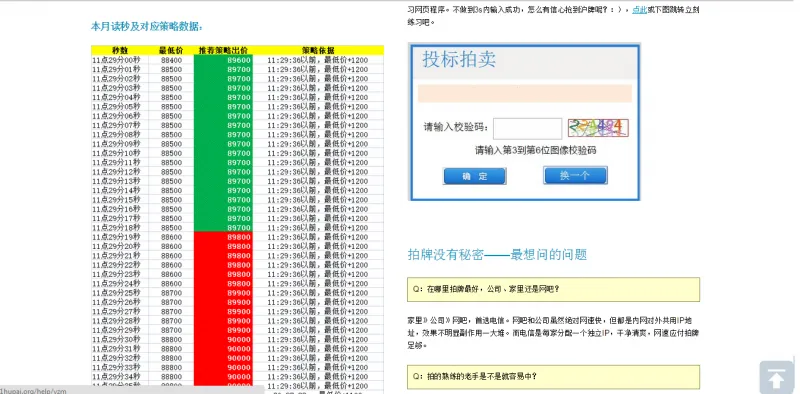Viewport: 800px width, 394px height.
Task: Click the cell 11点29分10秒
Action: [x=120, y=153]
